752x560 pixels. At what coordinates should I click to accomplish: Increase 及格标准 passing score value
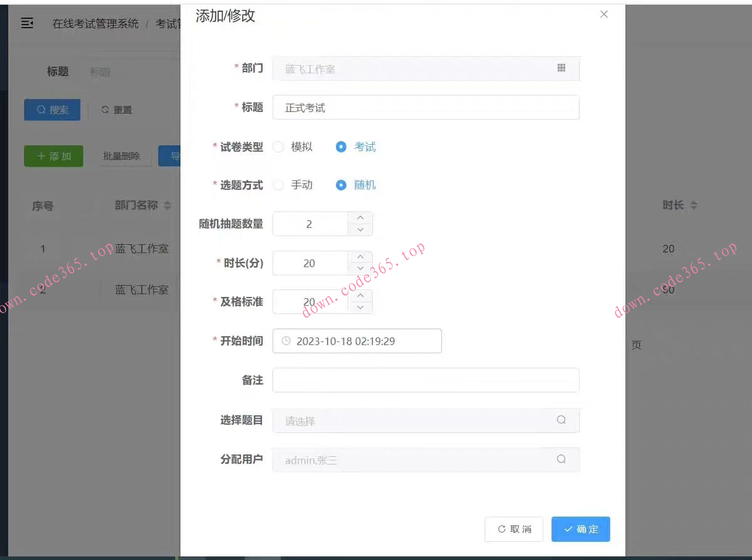pyautogui.click(x=361, y=295)
